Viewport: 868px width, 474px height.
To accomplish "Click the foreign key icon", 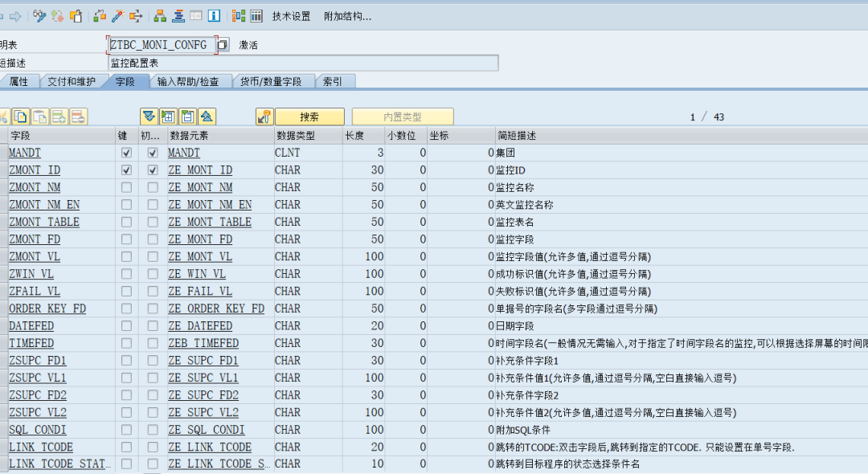I will [264, 116].
